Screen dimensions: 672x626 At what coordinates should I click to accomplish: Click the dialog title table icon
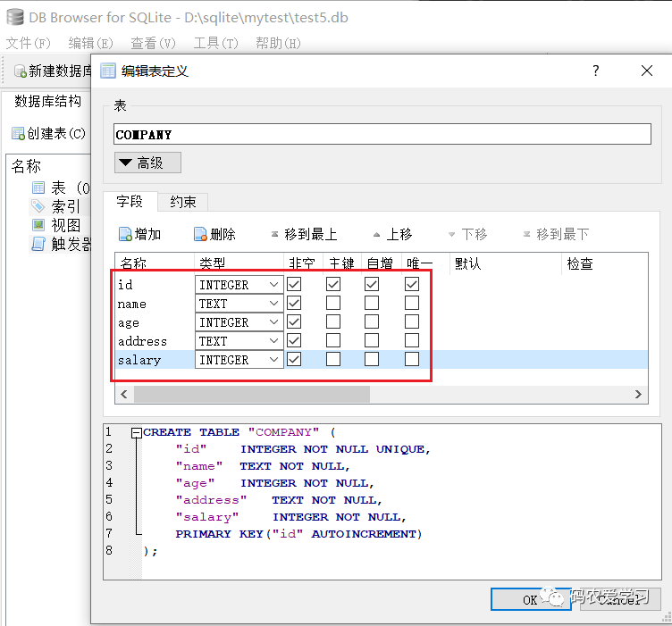coord(108,71)
